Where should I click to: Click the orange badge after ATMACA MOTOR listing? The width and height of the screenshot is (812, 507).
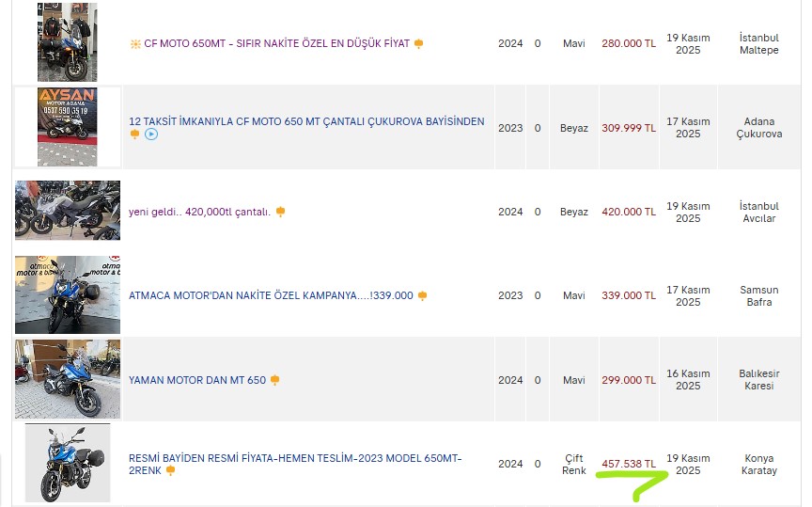point(422,295)
